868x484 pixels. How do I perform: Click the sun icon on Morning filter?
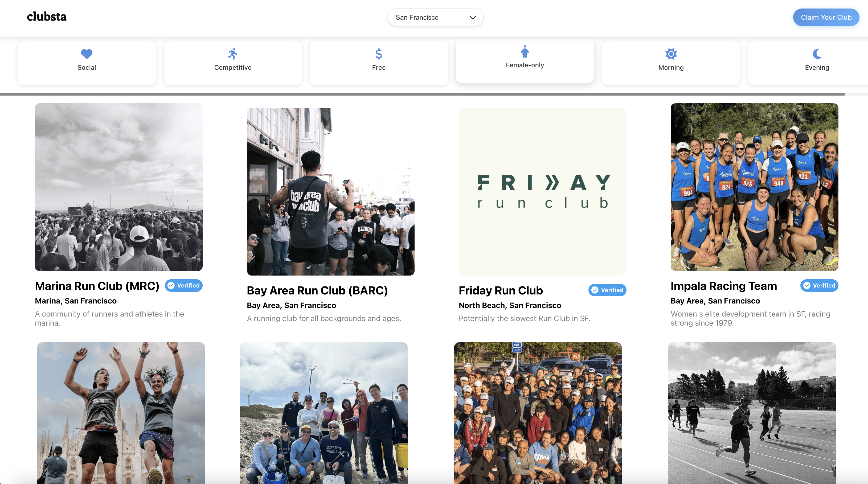pos(671,54)
